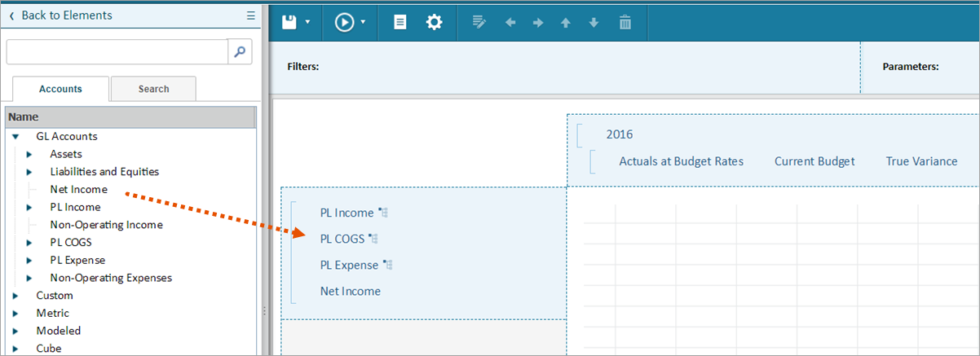980x356 pixels.
Task: Click the delete trash icon
Action: pos(625,22)
